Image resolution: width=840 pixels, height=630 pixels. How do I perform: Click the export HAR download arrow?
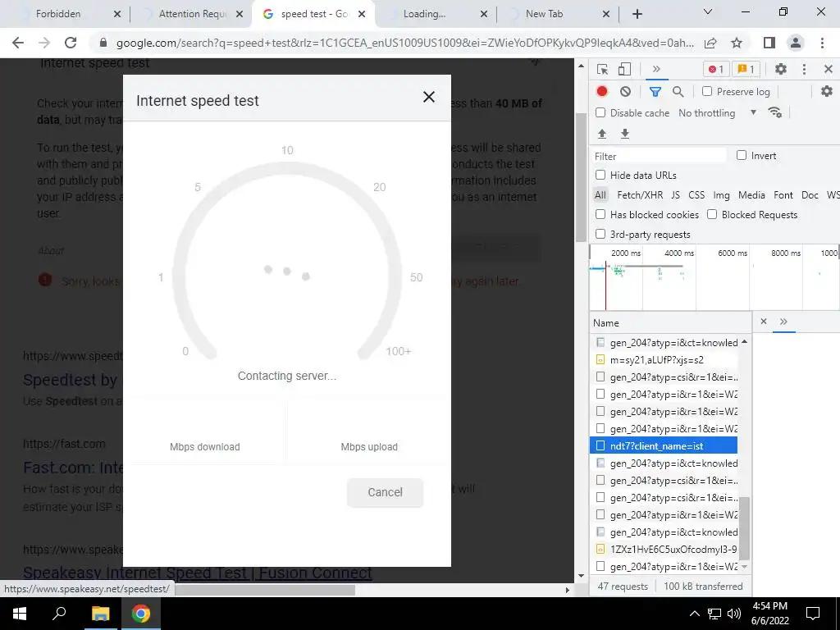624,134
